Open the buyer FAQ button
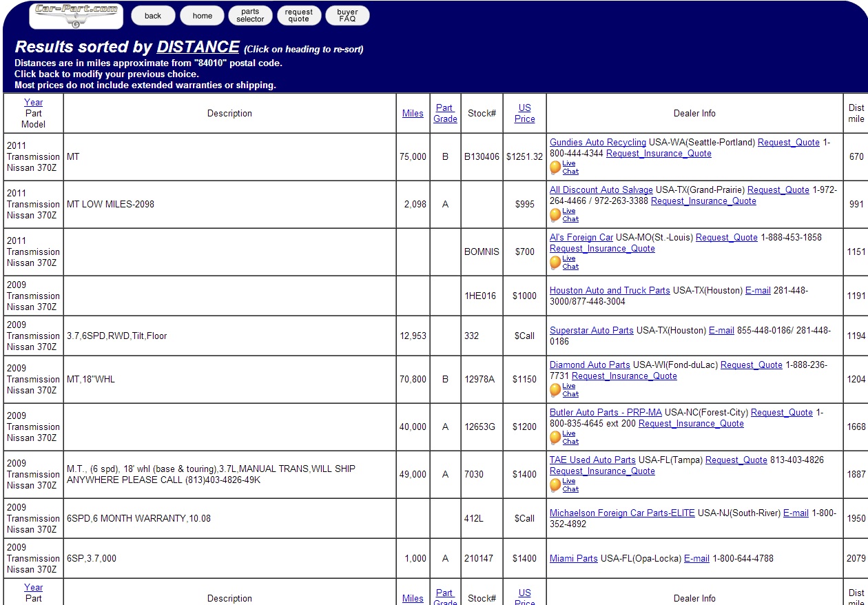The height and width of the screenshot is (605, 868). point(347,16)
